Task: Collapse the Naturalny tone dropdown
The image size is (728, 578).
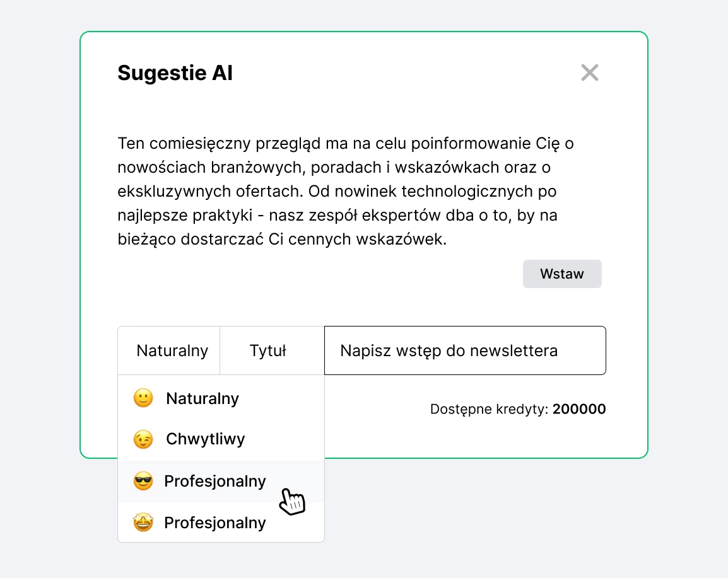Action: coord(172,351)
